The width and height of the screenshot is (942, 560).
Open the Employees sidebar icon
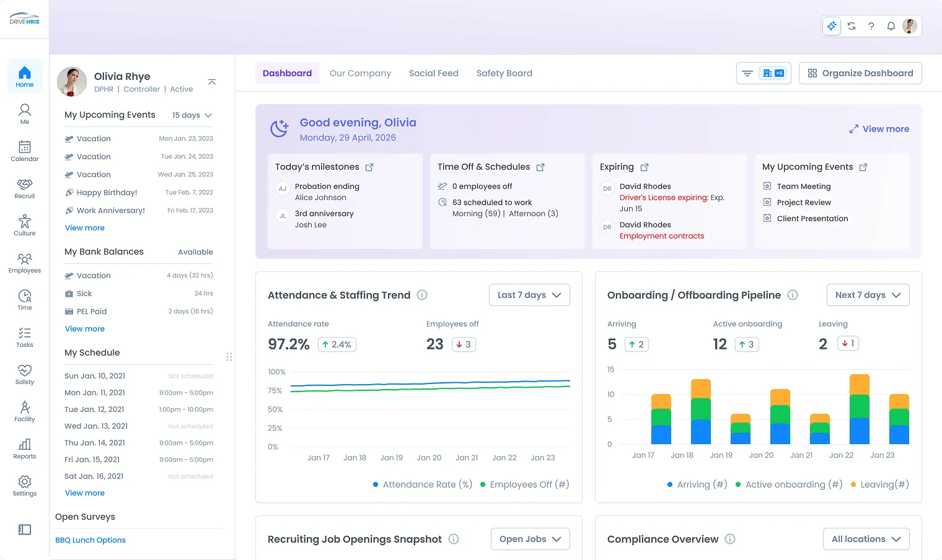(x=25, y=262)
